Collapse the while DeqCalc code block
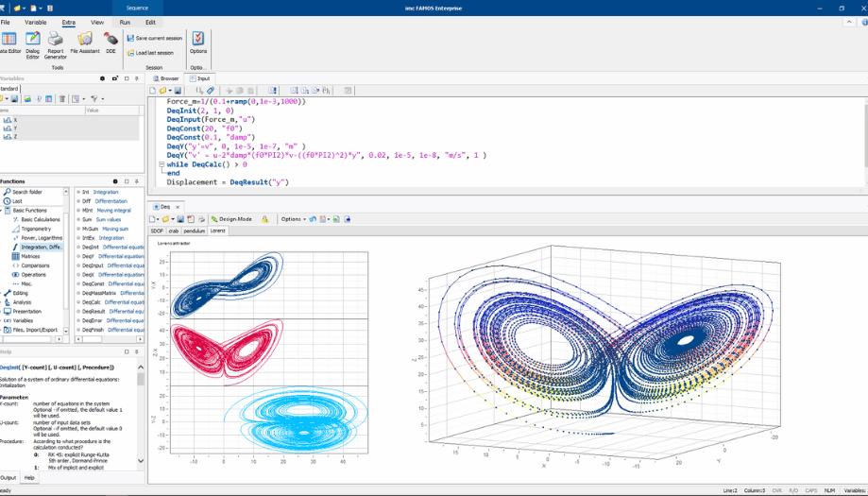This screenshot has height=496, width=868. click(162, 164)
